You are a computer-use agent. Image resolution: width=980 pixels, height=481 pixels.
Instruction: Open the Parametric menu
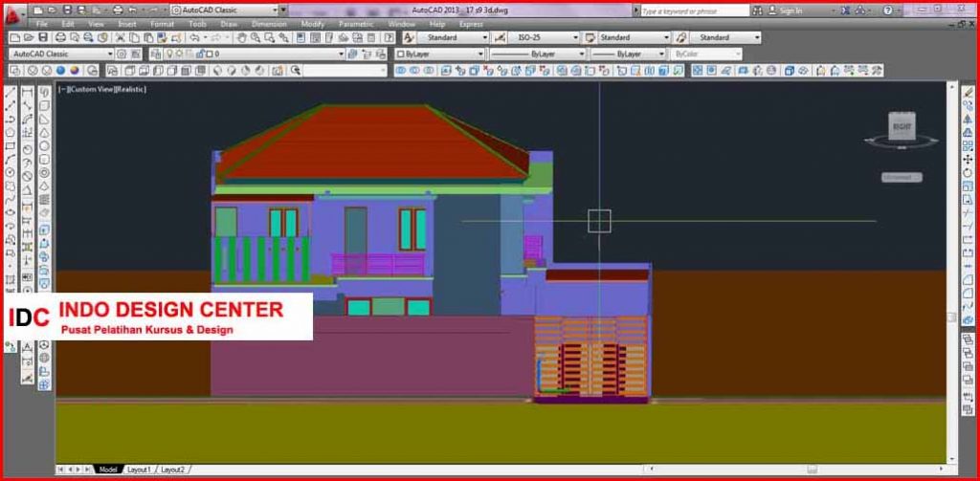(356, 24)
